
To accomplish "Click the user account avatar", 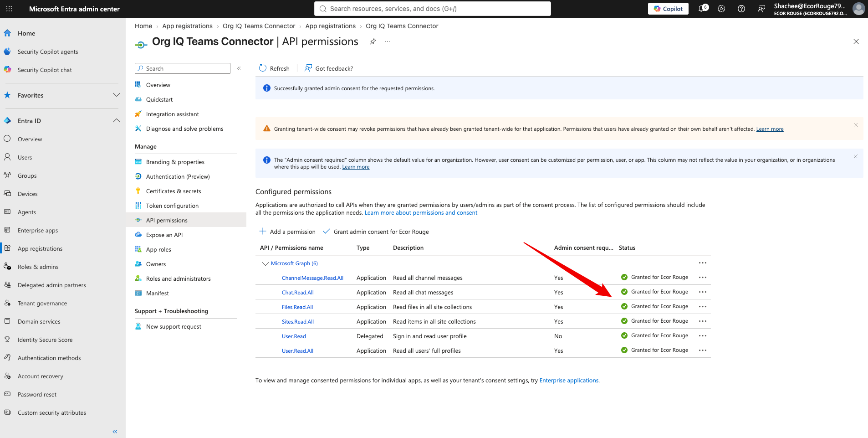I will pyautogui.click(x=858, y=9).
